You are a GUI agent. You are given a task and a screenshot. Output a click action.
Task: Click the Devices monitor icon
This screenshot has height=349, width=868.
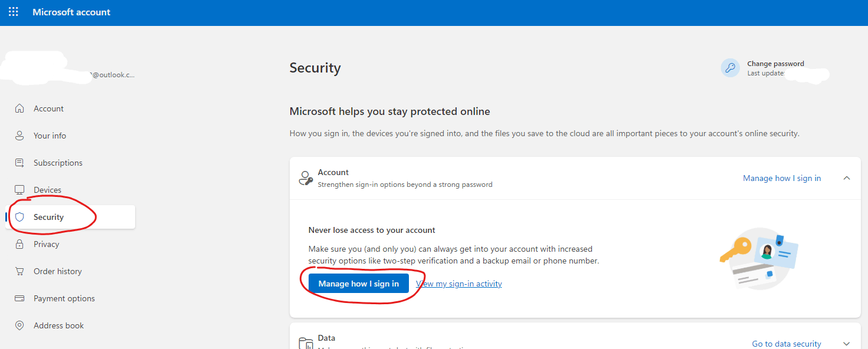[x=19, y=189]
